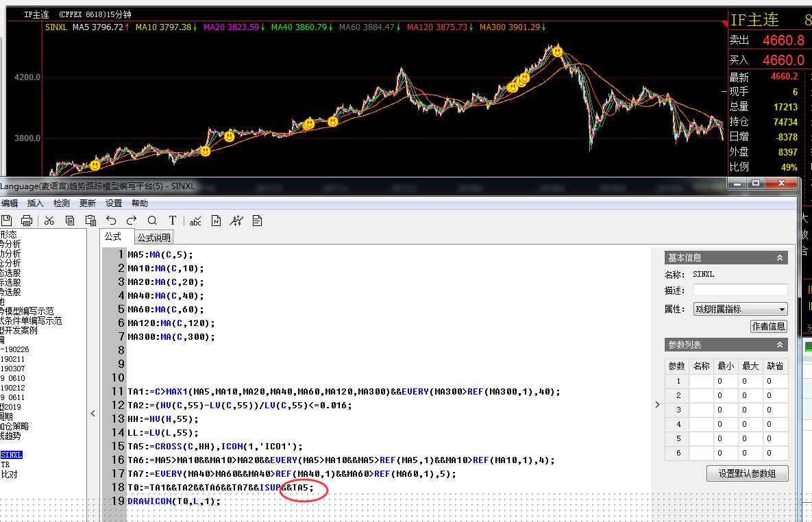Click code line 12 defining TA2
This screenshot has height=522, width=812.
[x=240, y=405]
